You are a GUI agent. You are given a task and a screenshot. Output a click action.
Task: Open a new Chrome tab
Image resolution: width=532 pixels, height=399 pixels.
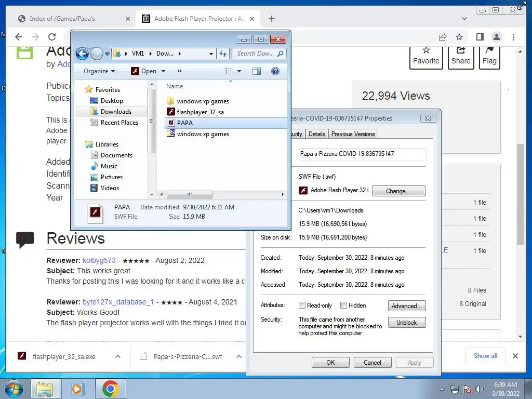click(x=271, y=19)
